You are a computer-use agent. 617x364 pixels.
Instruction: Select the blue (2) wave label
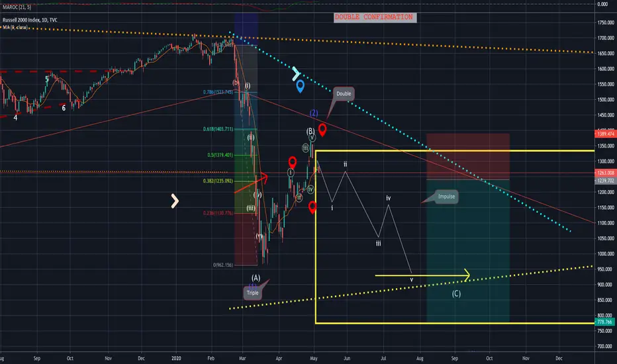click(314, 113)
